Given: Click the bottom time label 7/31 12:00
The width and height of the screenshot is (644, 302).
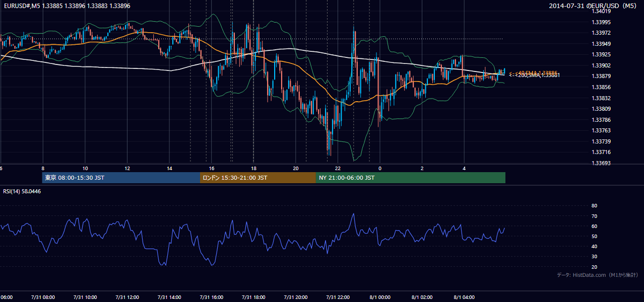Looking at the screenshot, I should [127, 297].
